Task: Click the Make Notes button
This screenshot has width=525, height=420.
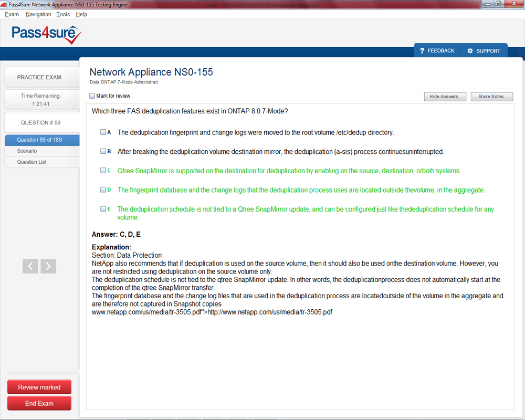Action: tap(491, 97)
